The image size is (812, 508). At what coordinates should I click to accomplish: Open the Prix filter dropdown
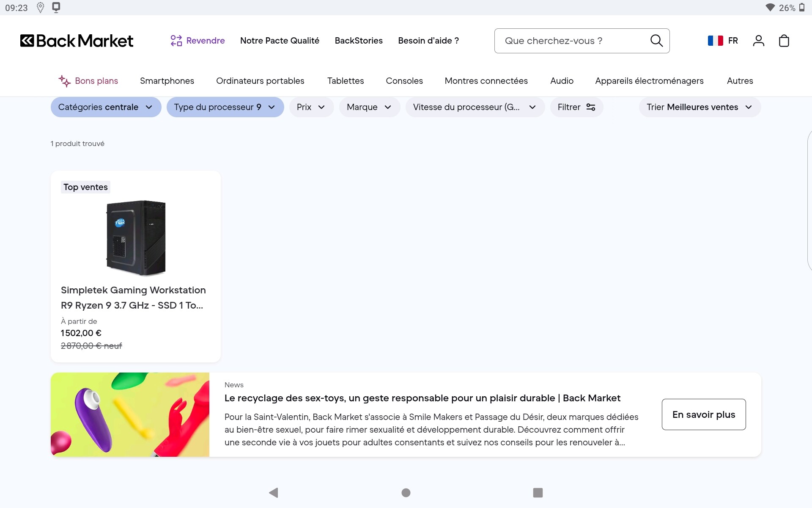[311, 107]
